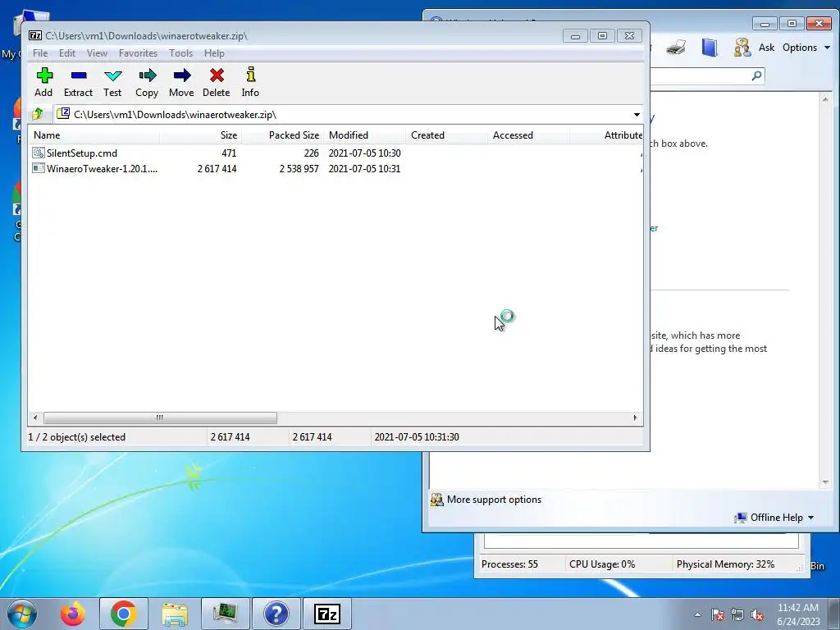
Task: Sort by the Modified column header
Action: tap(364, 135)
